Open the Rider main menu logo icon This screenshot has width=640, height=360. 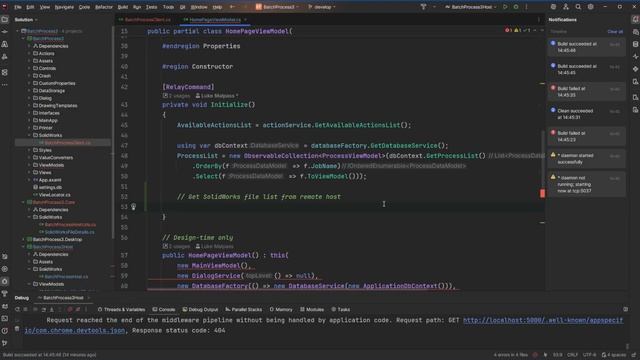(x=5, y=7)
